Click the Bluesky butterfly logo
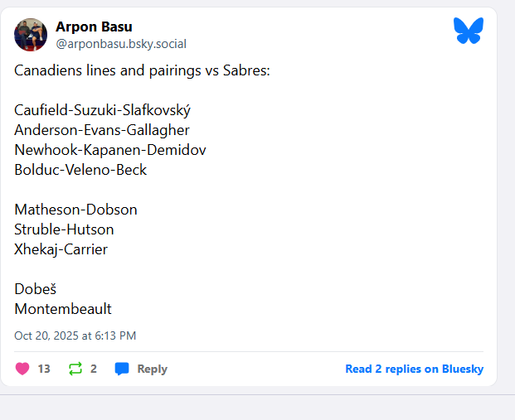The image size is (515, 420). click(468, 31)
